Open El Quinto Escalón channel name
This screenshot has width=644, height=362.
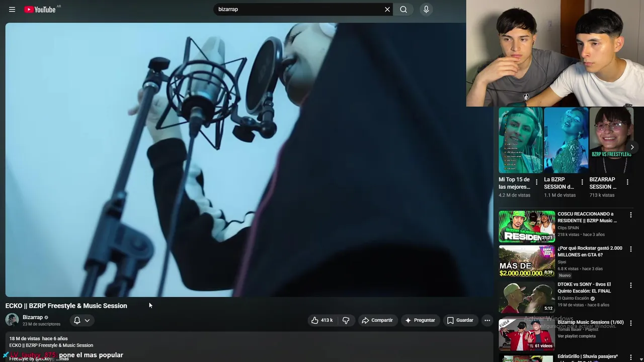coord(573,298)
